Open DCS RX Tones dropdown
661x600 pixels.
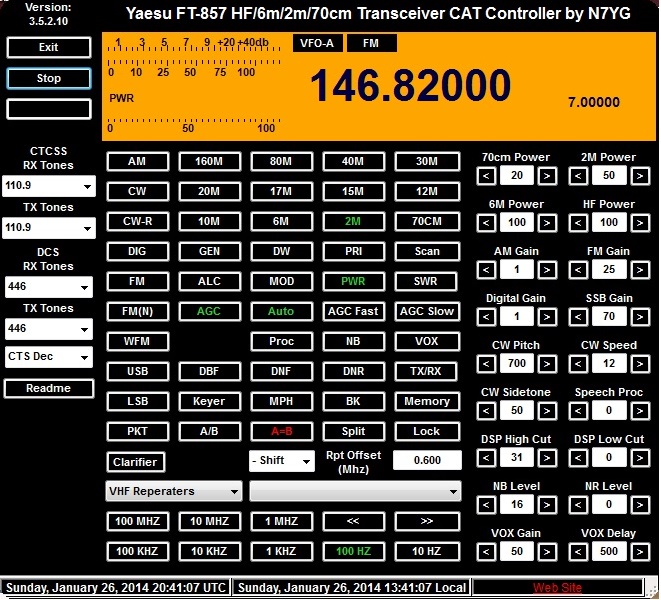pos(48,287)
